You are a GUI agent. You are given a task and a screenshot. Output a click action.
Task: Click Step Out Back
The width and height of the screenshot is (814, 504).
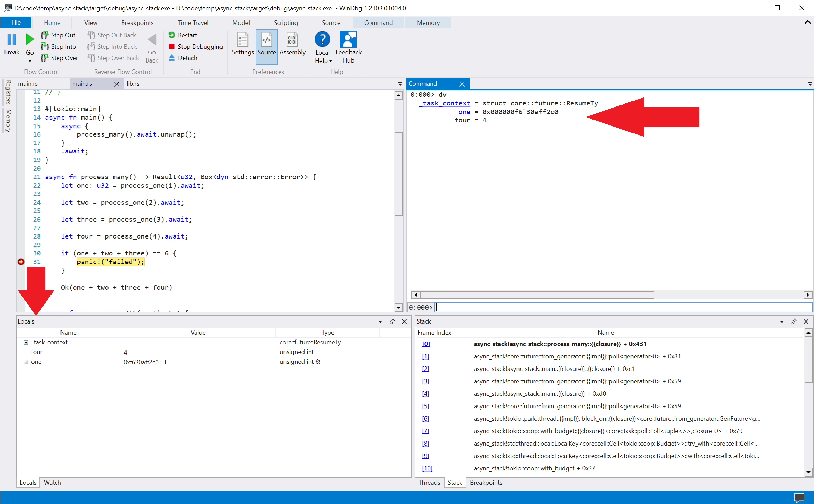coord(112,35)
